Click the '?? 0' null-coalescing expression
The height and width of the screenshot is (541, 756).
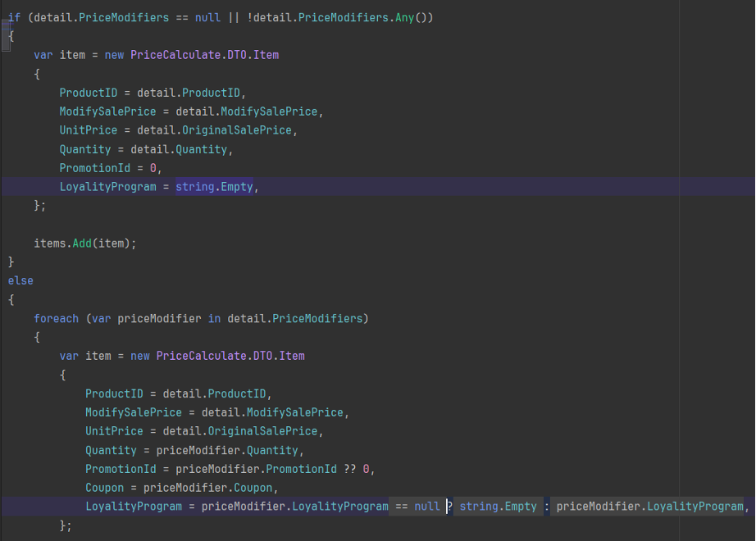click(x=358, y=469)
